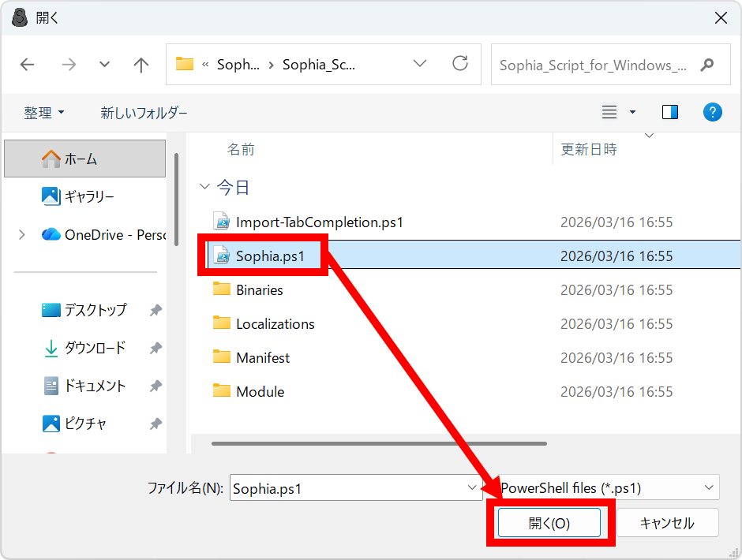Click the back navigation arrow
Screen dimensions: 742x560
28,65
